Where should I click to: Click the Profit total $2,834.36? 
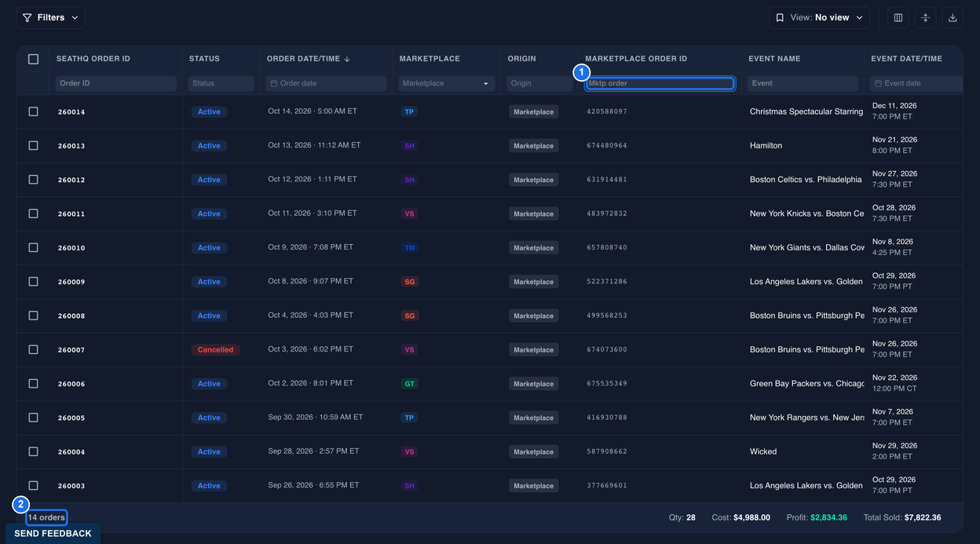tap(828, 518)
